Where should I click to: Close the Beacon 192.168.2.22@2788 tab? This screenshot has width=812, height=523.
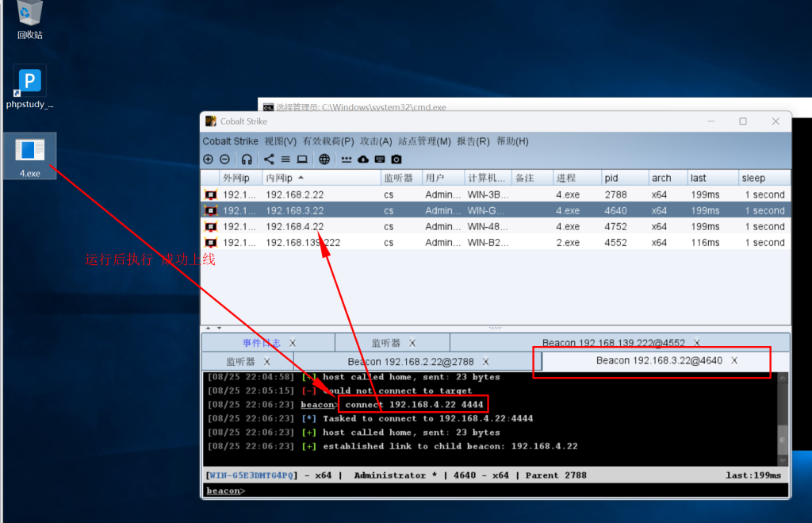click(x=486, y=362)
